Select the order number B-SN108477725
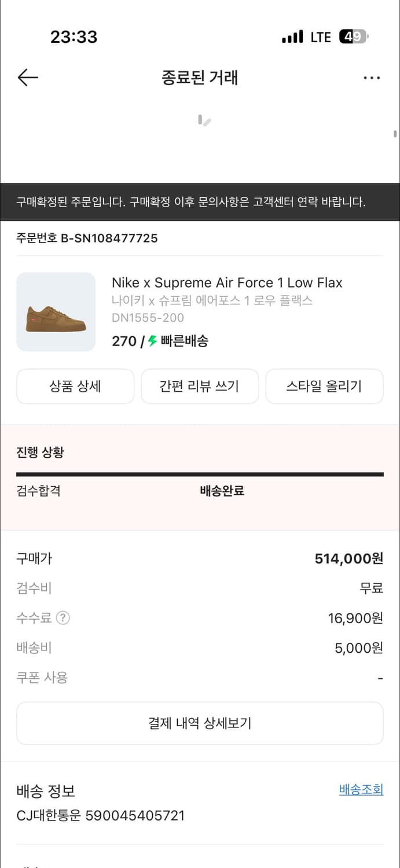Viewport: 400px width, 868px height. pyautogui.click(x=86, y=238)
